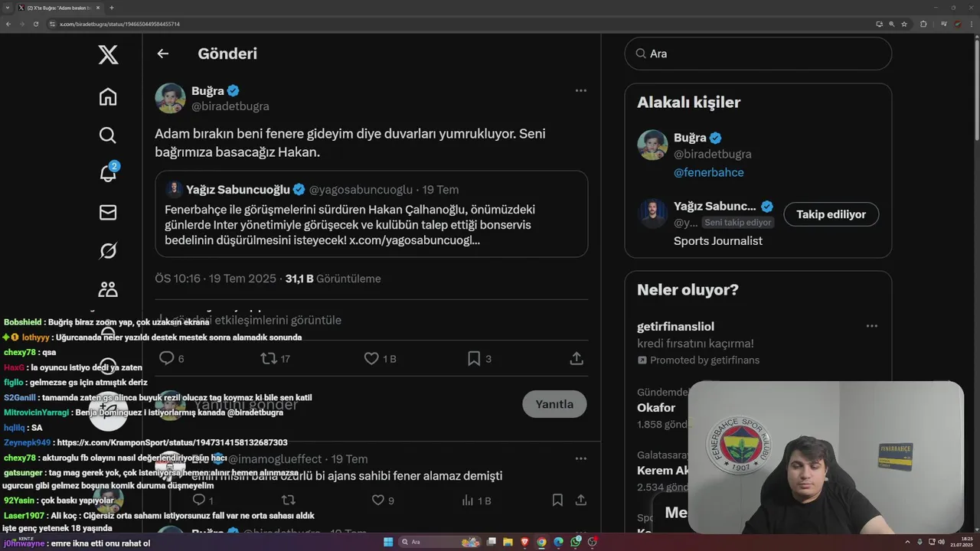980x551 pixels.
Task: Bookmark this page with star icon
Action: [x=904, y=24]
